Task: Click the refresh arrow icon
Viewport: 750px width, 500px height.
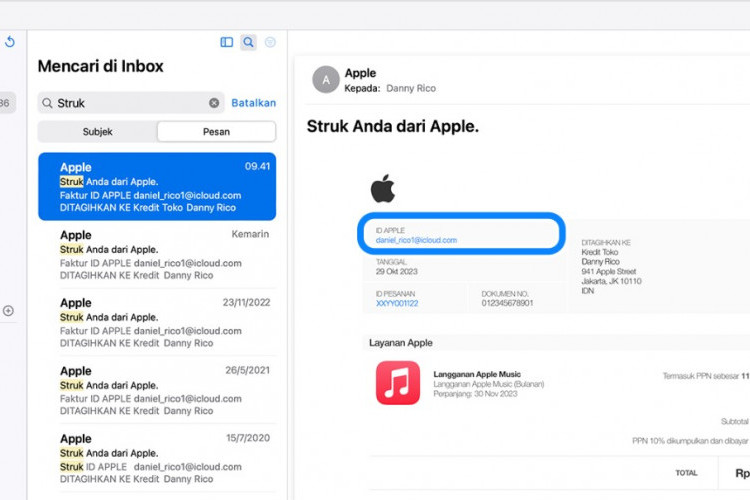Action: click(x=10, y=41)
